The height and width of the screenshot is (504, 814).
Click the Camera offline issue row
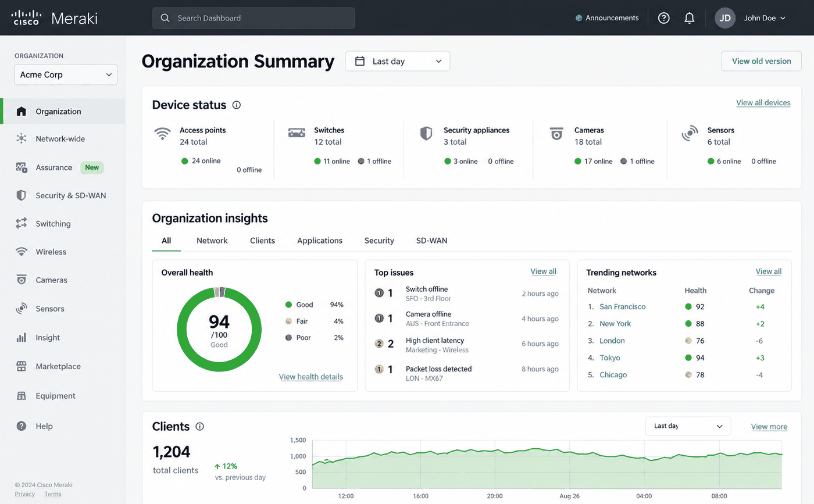click(467, 319)
